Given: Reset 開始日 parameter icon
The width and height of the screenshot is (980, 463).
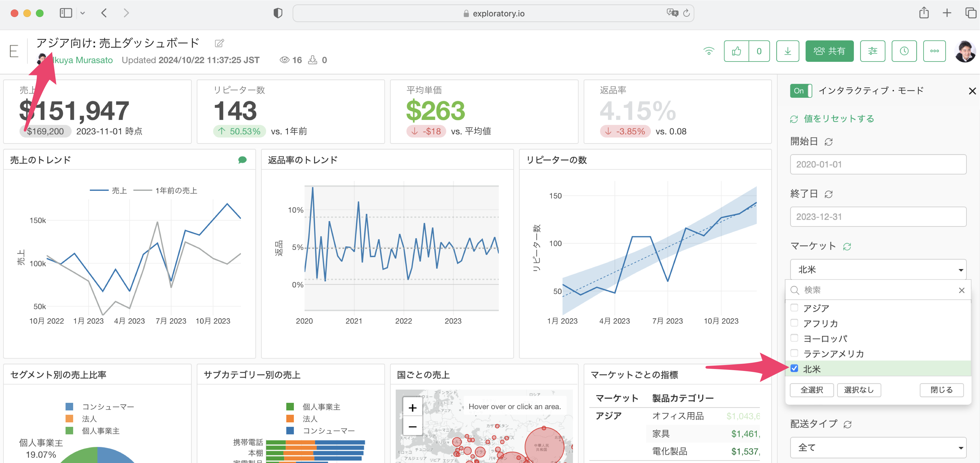Looking at the screenshot, I should (x=829, y=142).
